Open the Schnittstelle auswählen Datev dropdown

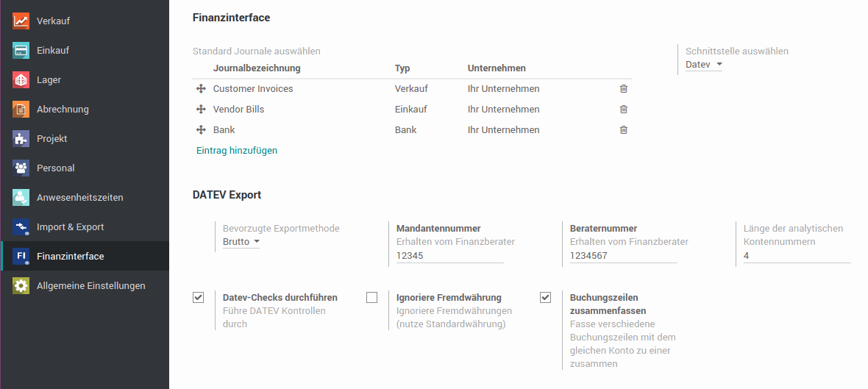point(703,65)
